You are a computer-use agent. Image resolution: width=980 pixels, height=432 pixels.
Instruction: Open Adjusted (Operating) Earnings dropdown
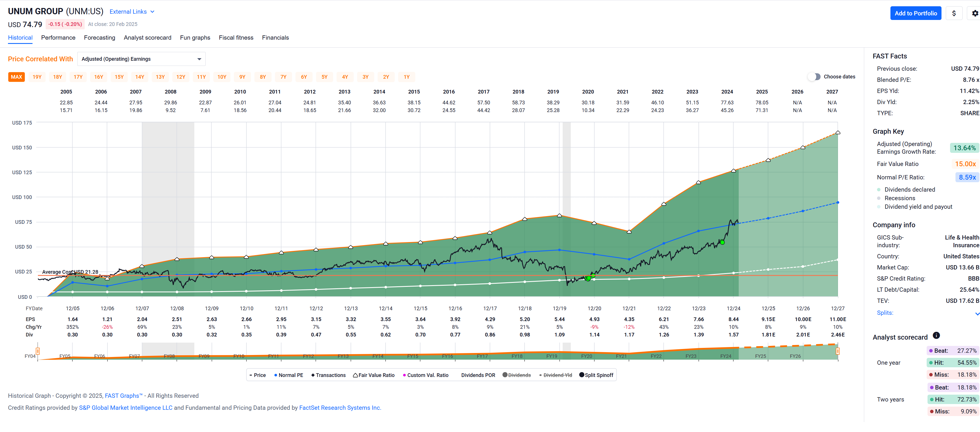point(141,59)
